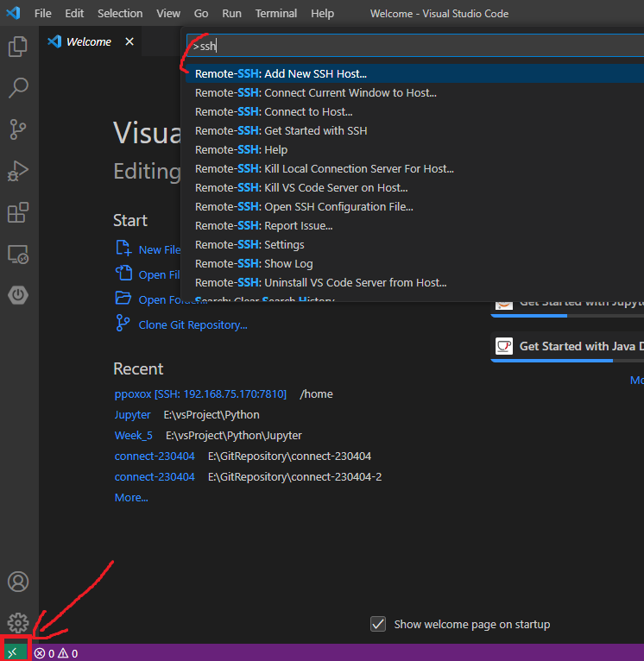
Task: Open the Source Control view icon
Action: 18,129
